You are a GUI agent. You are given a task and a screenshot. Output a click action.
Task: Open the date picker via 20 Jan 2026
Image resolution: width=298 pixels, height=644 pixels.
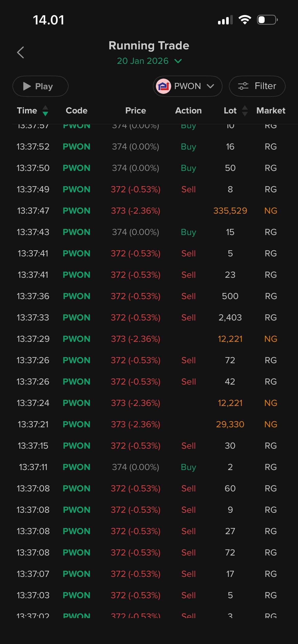pyautogui.click(x=143, y=61)
